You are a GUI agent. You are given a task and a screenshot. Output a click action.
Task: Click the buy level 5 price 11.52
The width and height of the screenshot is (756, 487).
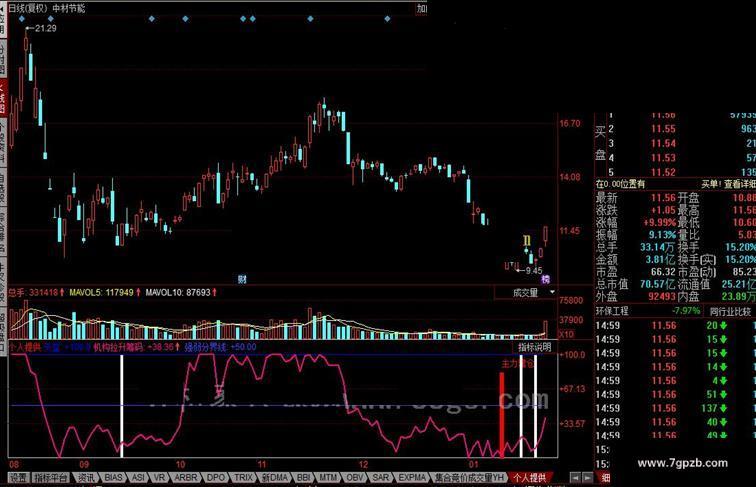(x=663, y=172)
